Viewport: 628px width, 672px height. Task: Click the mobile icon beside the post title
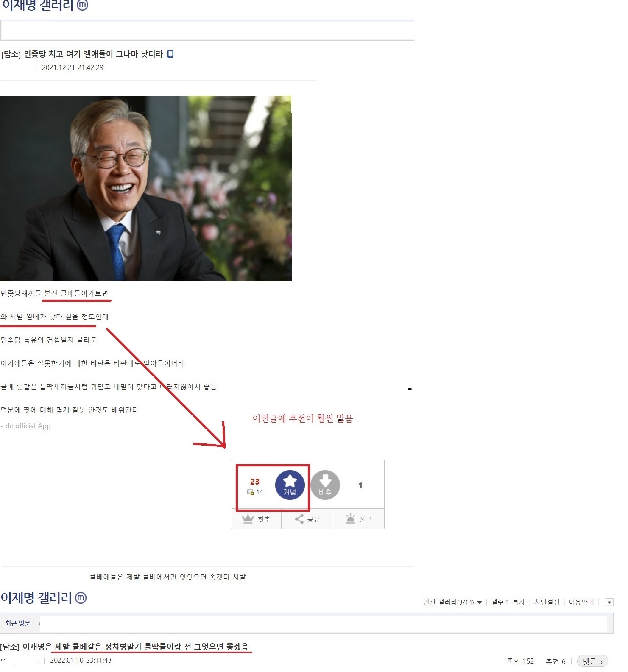(170, 54)
